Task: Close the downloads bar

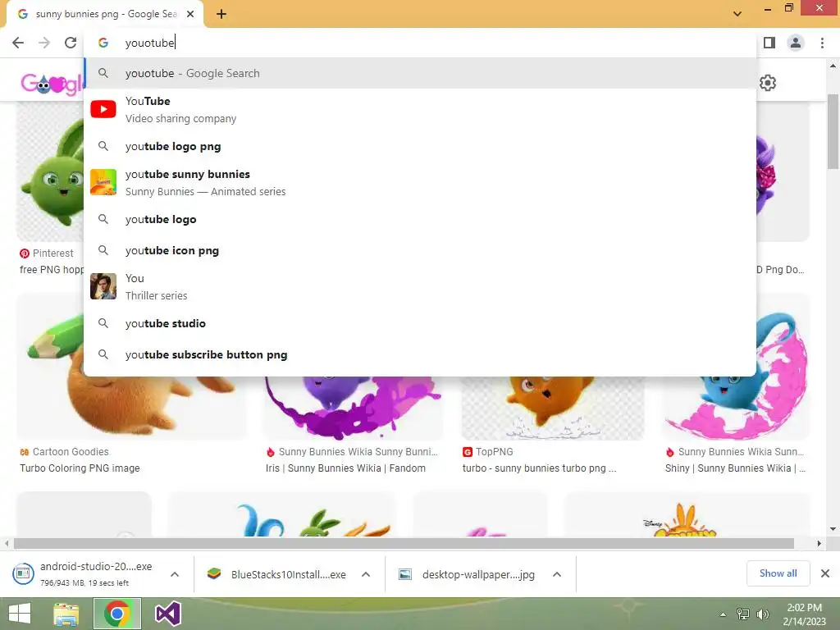Action: click(825, 573)
